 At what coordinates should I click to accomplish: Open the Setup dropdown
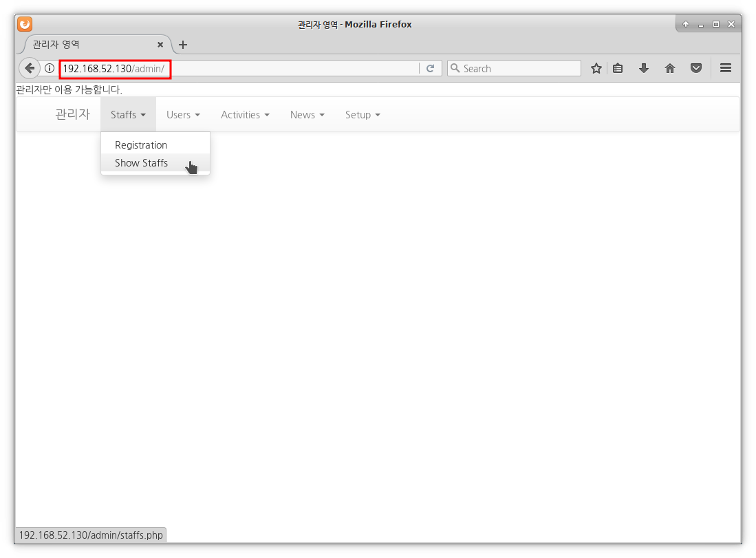tap(363, 115)
